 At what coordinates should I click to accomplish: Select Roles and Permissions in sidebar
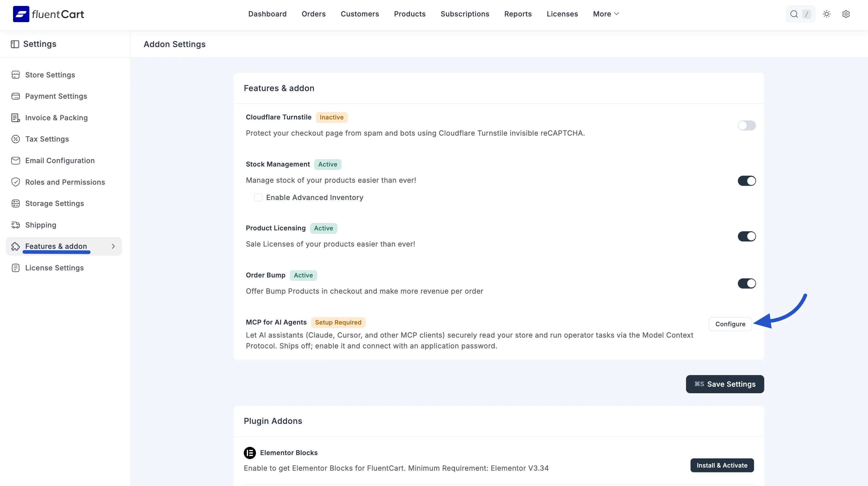tap(64, 182)
